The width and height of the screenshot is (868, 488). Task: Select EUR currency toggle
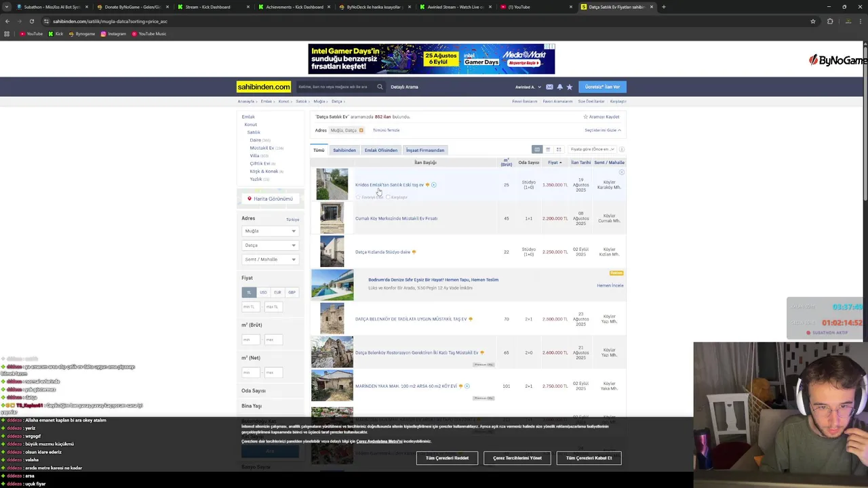pos(277,292)
